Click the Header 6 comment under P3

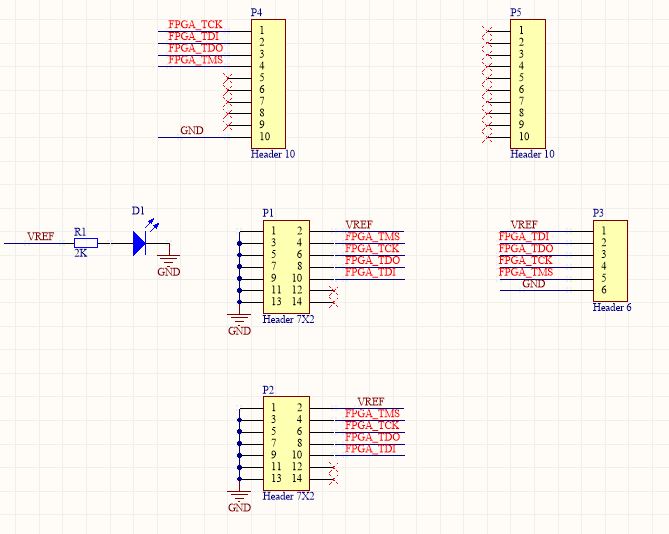[x=612, y=308]
